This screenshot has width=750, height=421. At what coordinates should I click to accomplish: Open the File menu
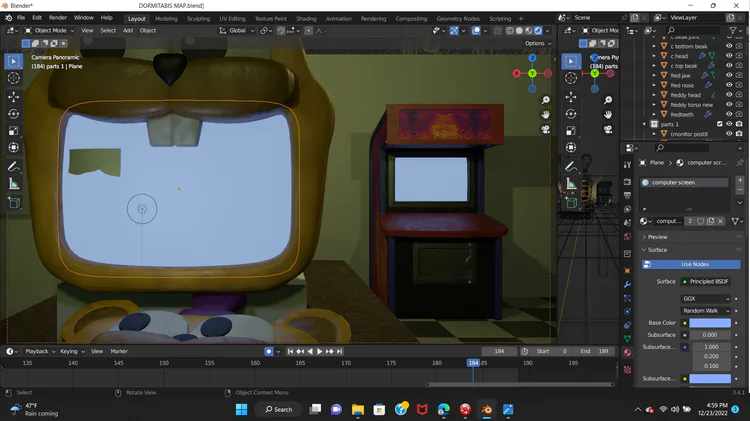21,18
